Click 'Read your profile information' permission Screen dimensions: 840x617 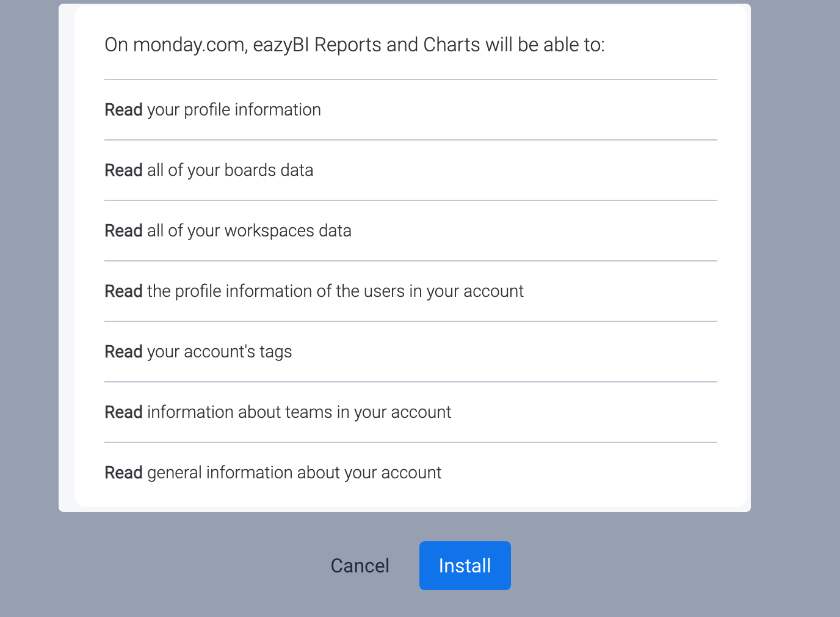click(x=213, y=110)
